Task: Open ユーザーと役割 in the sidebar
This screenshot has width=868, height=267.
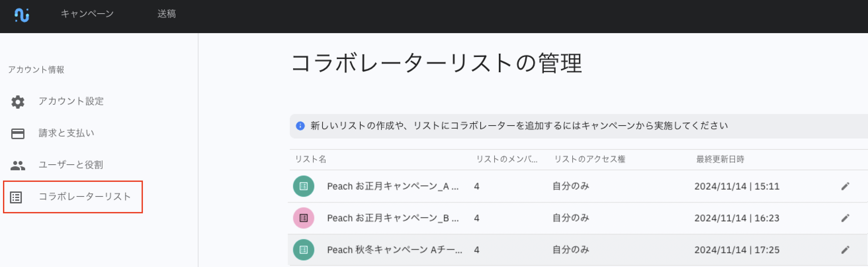Action: point(70,165)
